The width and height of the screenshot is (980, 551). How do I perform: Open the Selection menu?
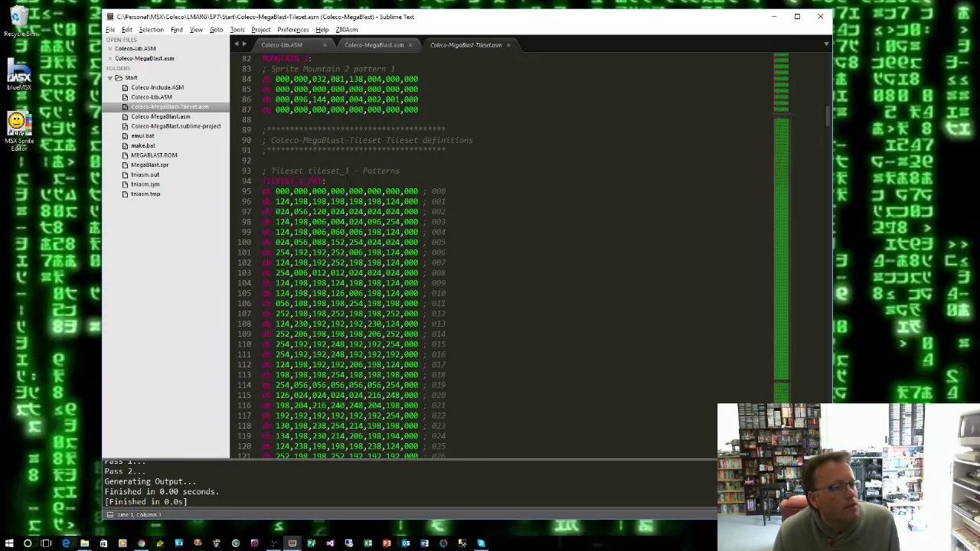click(152, 30)
